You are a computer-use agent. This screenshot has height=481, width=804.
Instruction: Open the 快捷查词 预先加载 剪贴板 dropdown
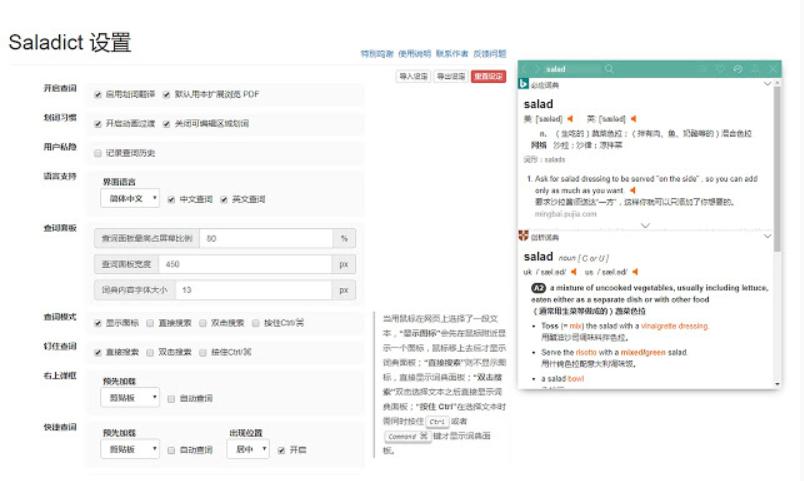click(x=130, y=449)
